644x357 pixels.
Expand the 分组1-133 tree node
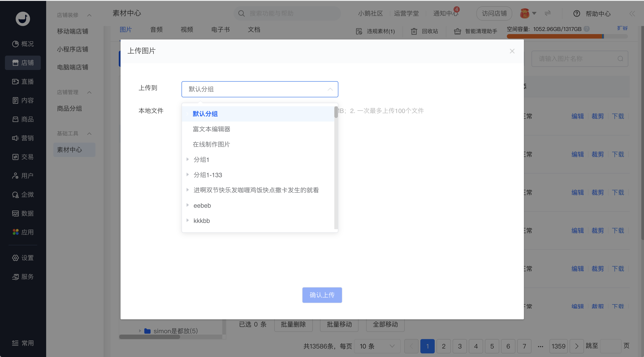point(188,175)
